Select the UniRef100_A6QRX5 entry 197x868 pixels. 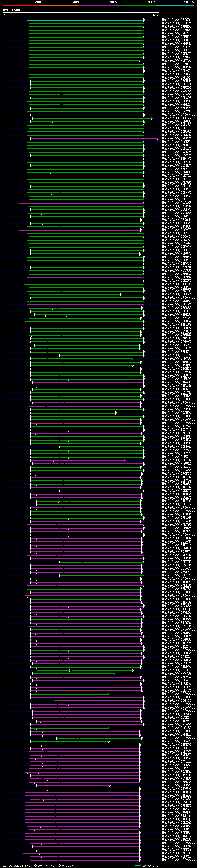tap(177, 785)
